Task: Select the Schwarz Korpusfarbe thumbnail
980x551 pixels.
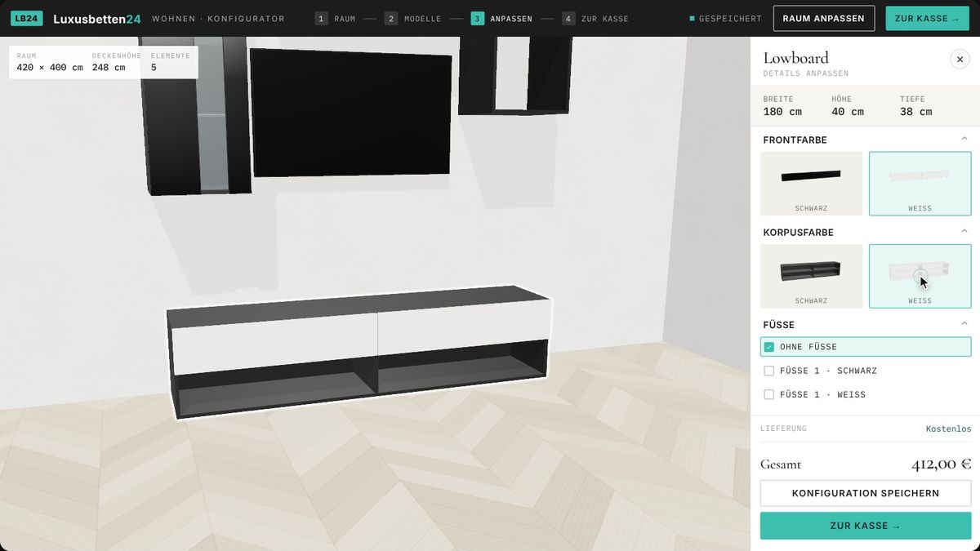Action: point(811,276)
